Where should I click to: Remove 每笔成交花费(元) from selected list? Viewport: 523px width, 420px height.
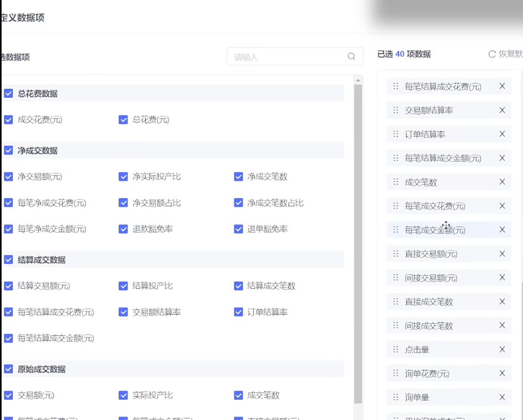[502, 206]
